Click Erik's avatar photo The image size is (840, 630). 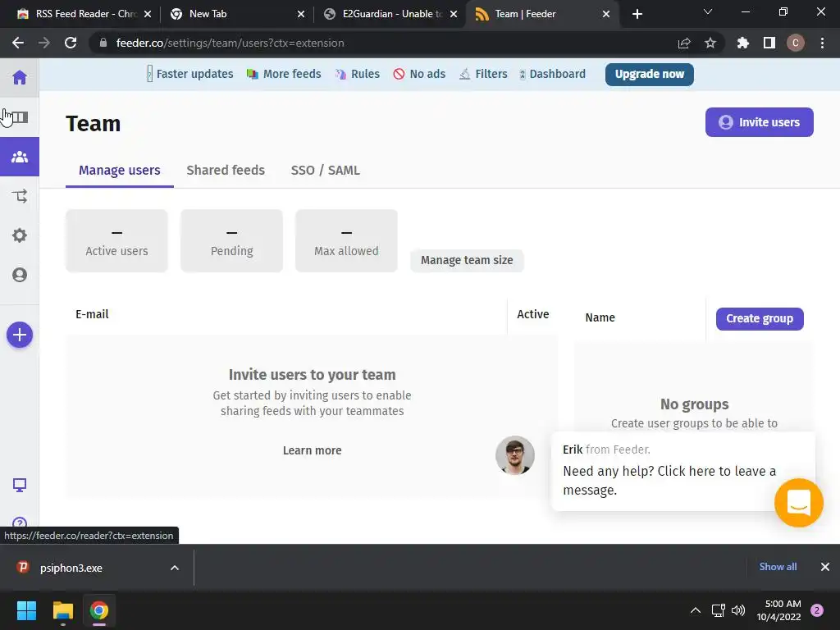515,455
